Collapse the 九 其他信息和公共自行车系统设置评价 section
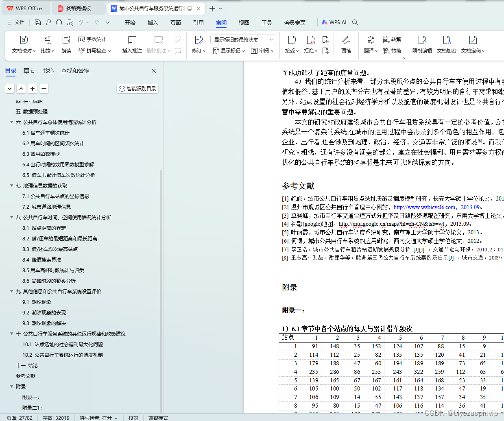Screen dimensions: 504x421 pyautogui.click(x=12, y=291)
